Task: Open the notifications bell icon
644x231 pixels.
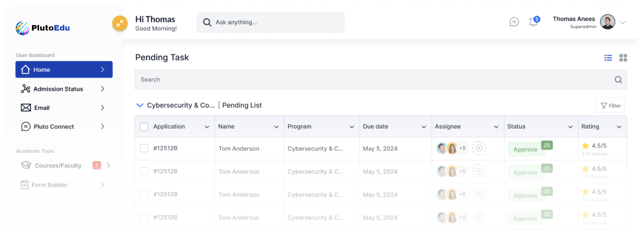Action: [x=533, y=22]
